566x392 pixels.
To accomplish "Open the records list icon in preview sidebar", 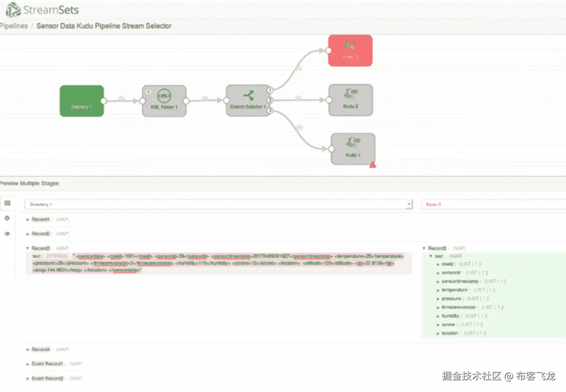I will 7,203.
